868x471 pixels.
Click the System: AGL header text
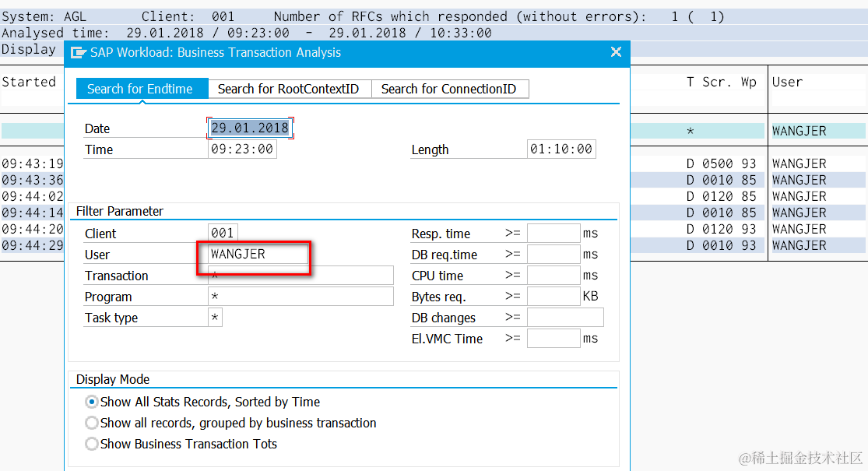44,16
